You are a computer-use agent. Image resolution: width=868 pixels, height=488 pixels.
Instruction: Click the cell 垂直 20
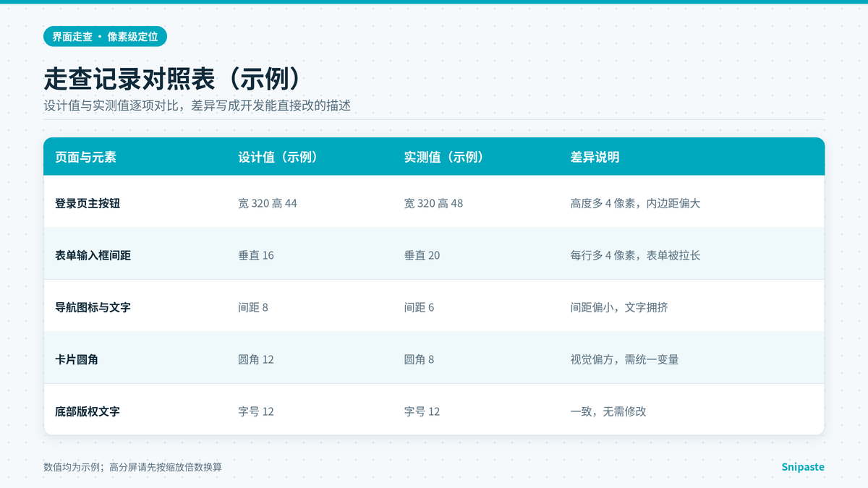(x=422, y=255)
